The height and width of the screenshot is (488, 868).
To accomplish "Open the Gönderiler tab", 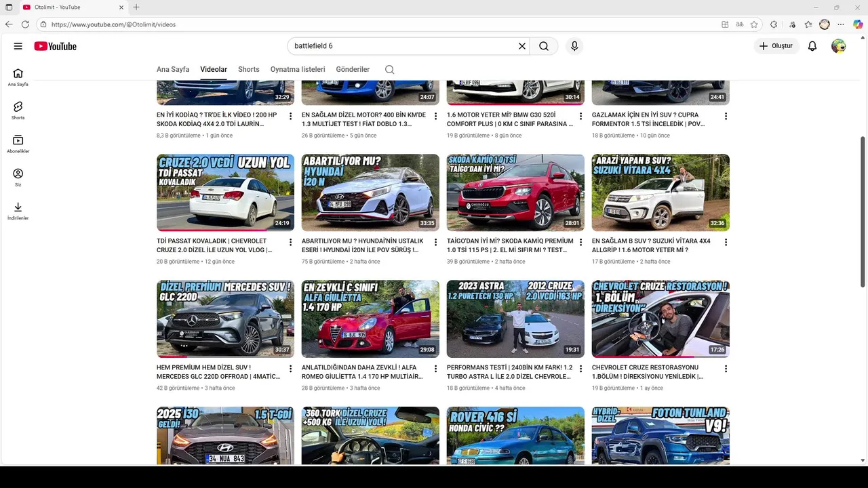I will tap(353, 69).
